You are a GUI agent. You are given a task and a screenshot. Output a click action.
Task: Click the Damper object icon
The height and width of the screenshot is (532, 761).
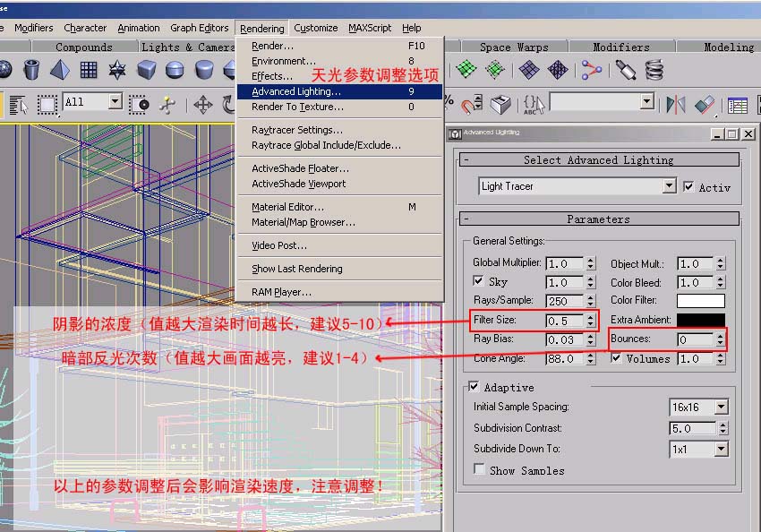[626, 70]
